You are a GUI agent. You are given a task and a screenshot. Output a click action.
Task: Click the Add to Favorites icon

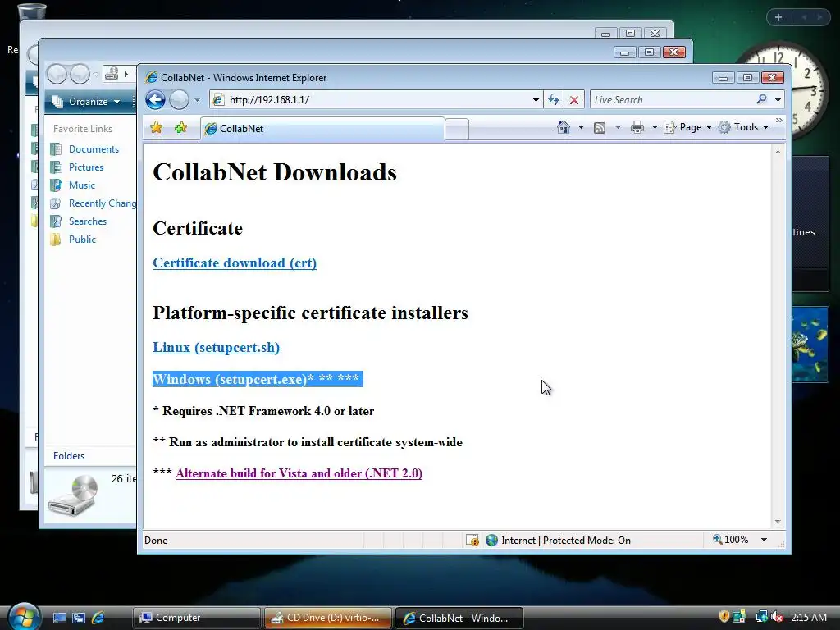(x=181, y=127)
